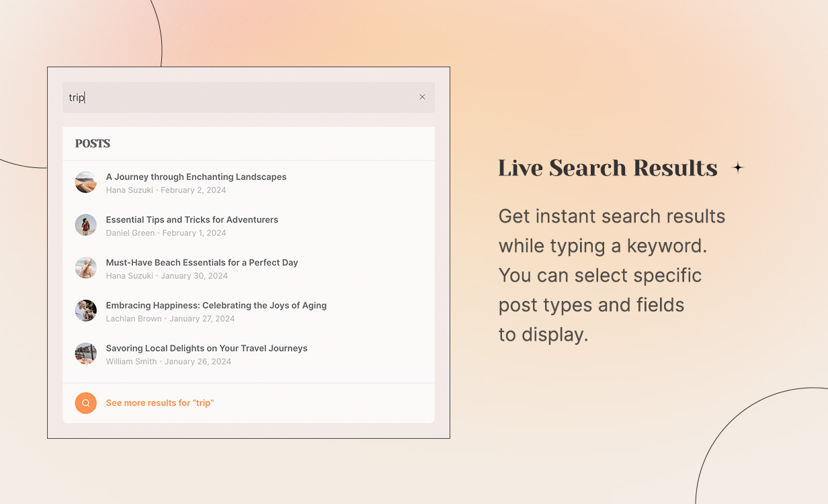Viewport: 828px width, 504px height.
Task: Open the Enchanting Landscapes post thumbnail
Action: [x=86, y=182]
